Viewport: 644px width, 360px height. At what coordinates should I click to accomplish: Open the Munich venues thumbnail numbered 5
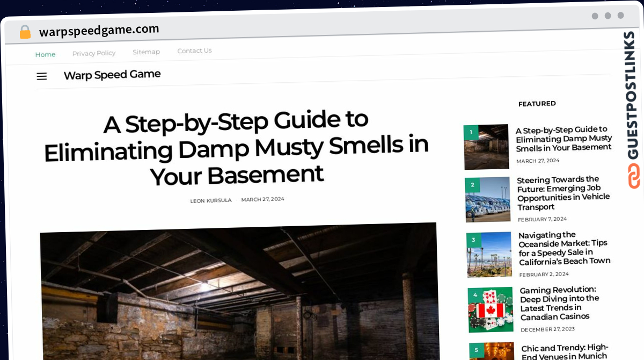492,351
